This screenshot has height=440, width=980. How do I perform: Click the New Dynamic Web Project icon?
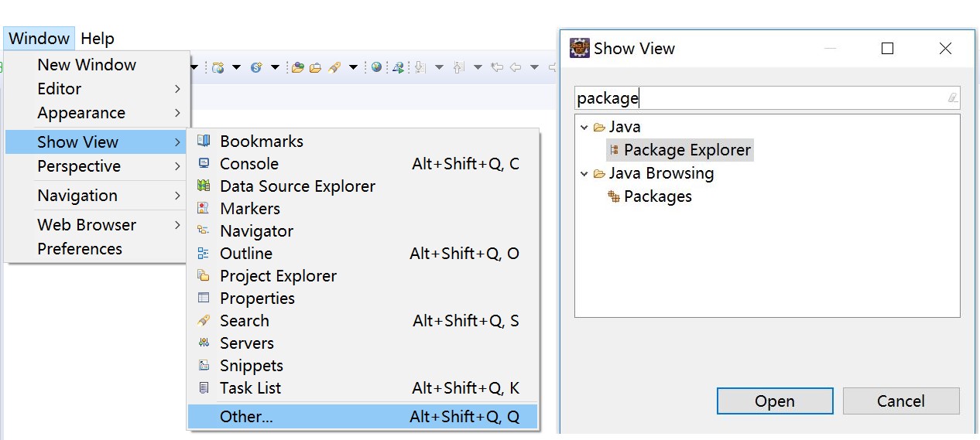click(x=218, y=67)
